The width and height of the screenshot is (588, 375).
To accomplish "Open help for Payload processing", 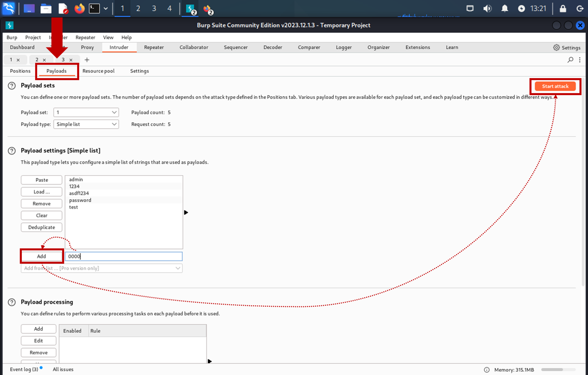I will pyautogui.click(x=12, y=302).
